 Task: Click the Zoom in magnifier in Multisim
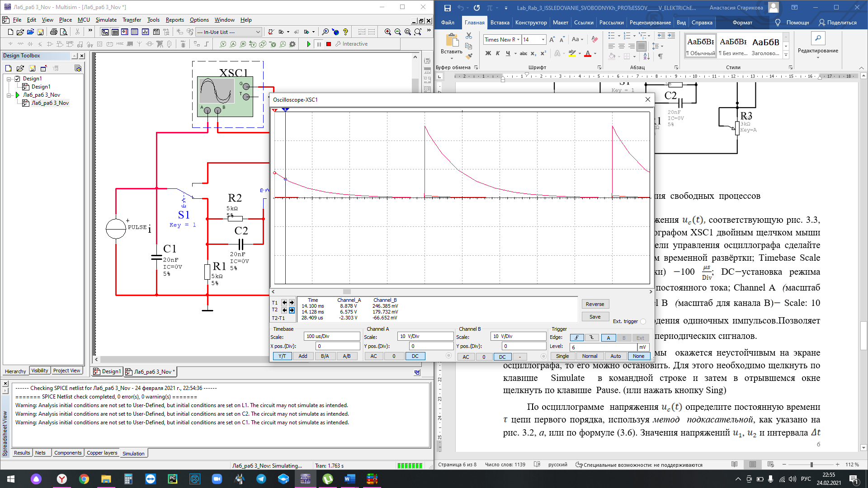(x=388, y=32)
